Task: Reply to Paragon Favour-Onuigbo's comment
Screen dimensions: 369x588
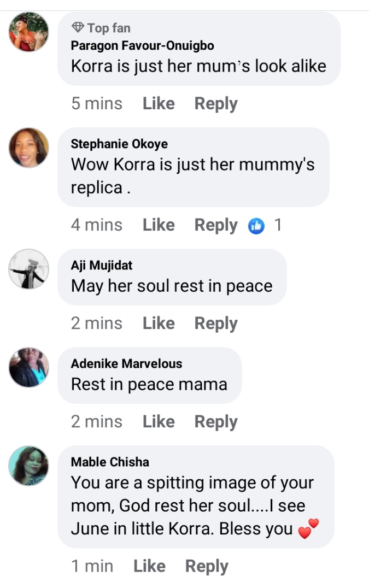Action: (x=216, y=104)
